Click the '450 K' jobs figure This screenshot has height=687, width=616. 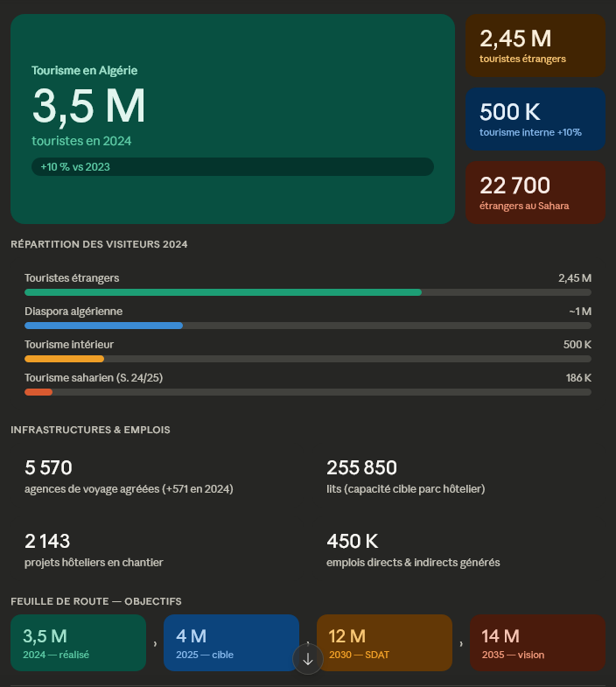click(353, 542)
